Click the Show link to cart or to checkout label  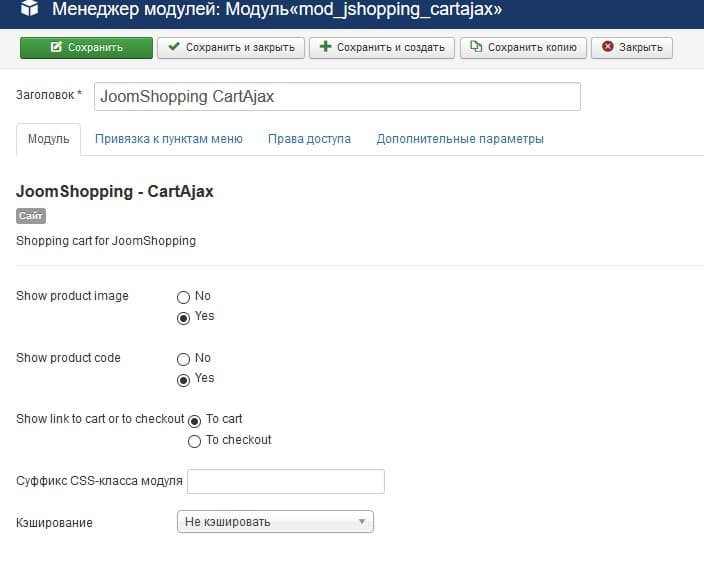[100, 419]
